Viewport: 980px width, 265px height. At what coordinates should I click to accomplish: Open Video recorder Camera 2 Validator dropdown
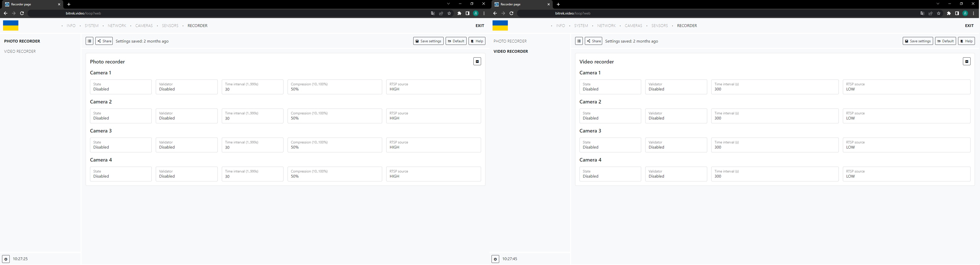click(676, 116)
